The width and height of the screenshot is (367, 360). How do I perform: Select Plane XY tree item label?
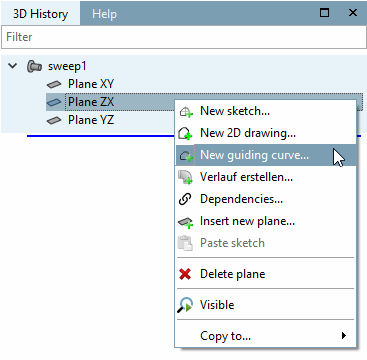(x=91, y=84)
